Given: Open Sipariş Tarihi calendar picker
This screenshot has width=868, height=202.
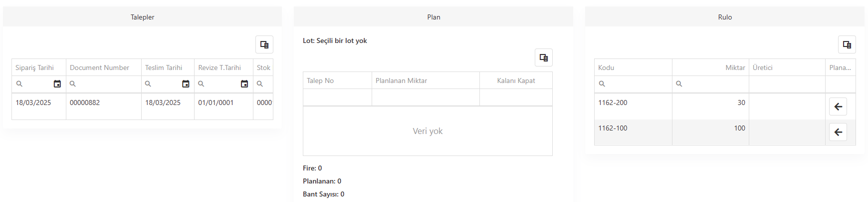Looking at the screenshot, I should [x=57, y=84].
